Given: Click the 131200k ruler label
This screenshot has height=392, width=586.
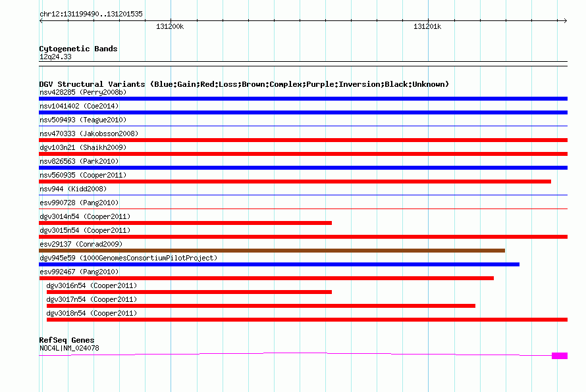Looking at the screenshot, I should tap(170, 26).
